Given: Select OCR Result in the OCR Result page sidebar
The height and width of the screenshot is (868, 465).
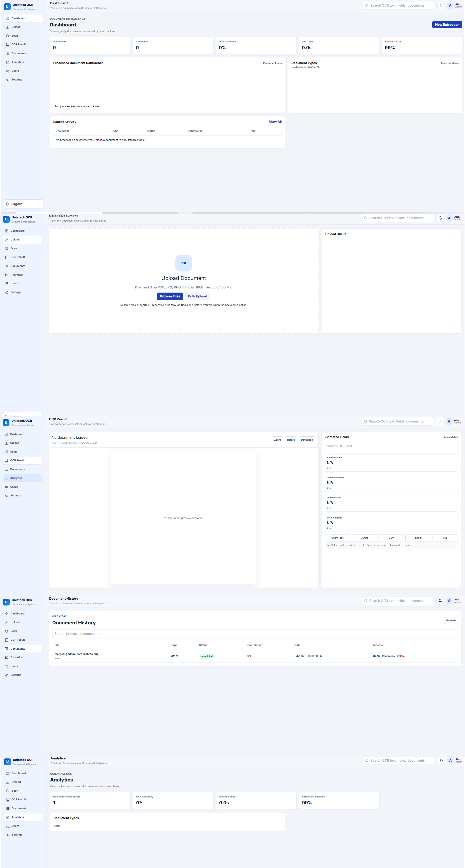Looking at the screenshot, I should [x=22, y=460].
